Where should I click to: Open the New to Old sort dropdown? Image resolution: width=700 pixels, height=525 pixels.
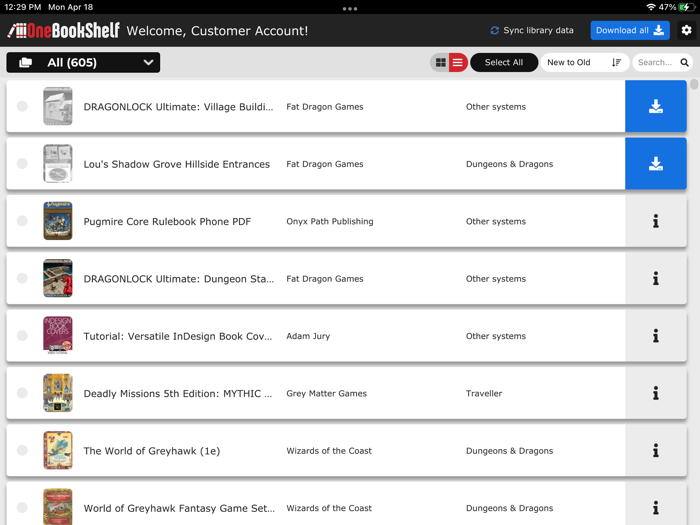click(x=584, y=62)
